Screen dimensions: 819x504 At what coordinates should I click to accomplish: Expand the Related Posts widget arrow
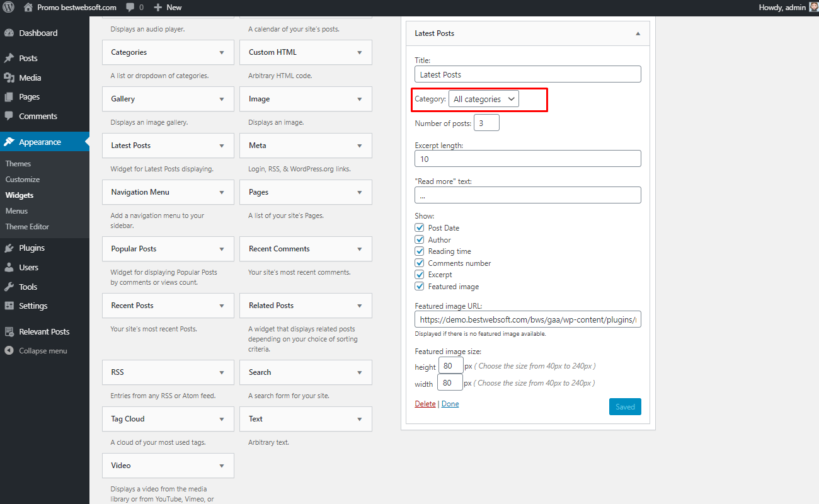coord(360,306)
